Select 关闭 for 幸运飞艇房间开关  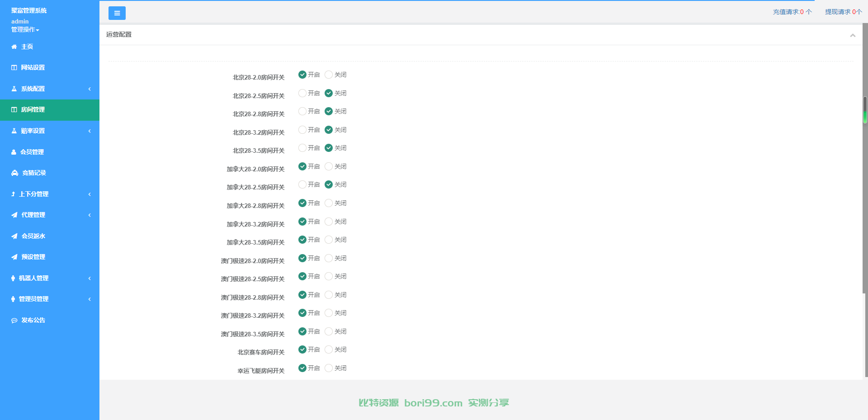coord(329,368)
